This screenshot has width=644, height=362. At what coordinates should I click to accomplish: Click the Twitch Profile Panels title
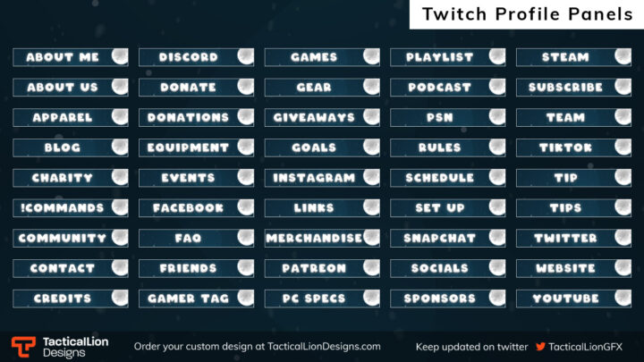click(528, 14)
